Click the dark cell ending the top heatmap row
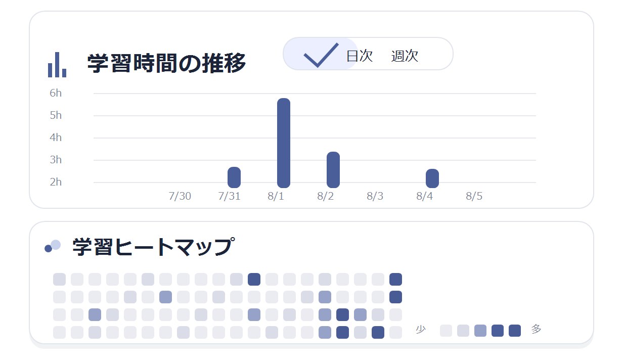623x364 pixels. (396, 279)
